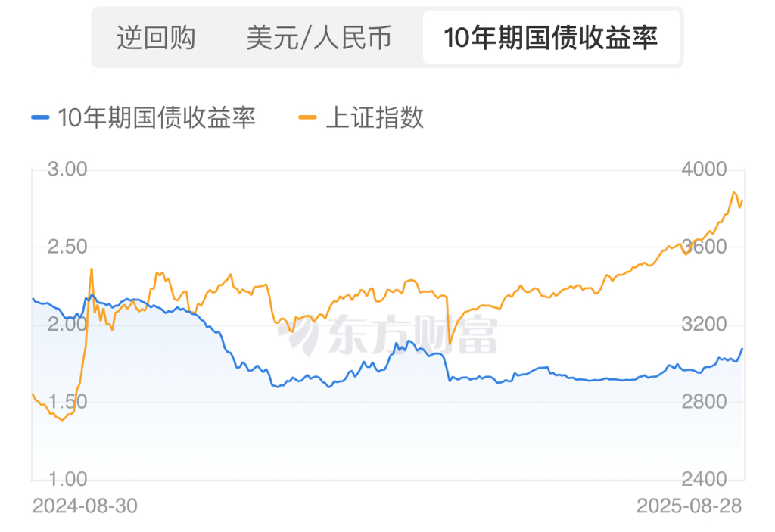The height and width of the screenshot is (532, 775).
Task: Click the blue legend line marker
Action: click(40, 117)
